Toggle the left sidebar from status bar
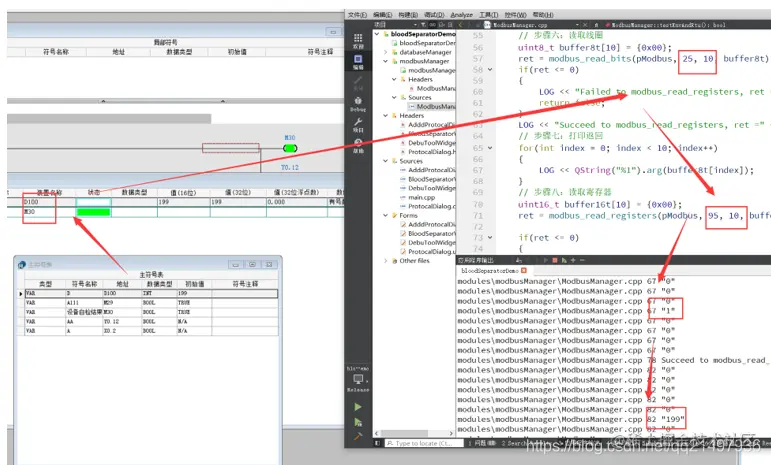The image size is (771, 465). pos(378,443)
